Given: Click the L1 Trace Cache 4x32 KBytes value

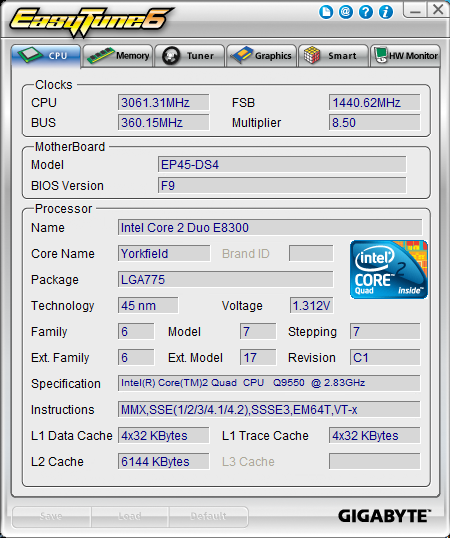Looking at the screenshot, I should (x=374, y=435).
